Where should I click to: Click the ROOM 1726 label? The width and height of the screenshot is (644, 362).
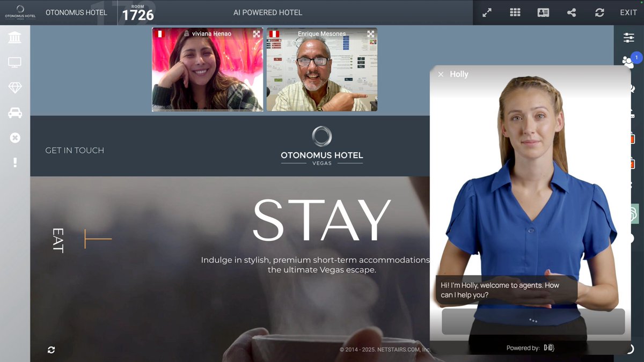point(138,13)
